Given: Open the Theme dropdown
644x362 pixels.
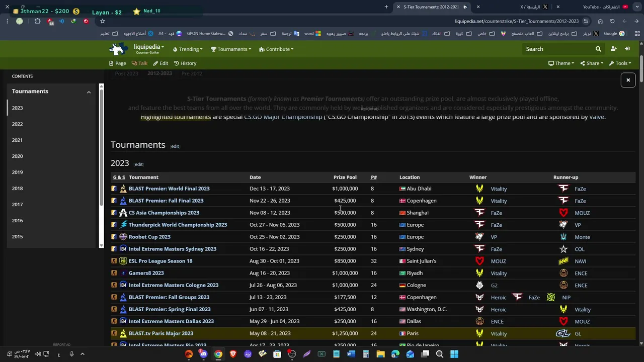Looking at the screenshot, I should pos(562,63).
